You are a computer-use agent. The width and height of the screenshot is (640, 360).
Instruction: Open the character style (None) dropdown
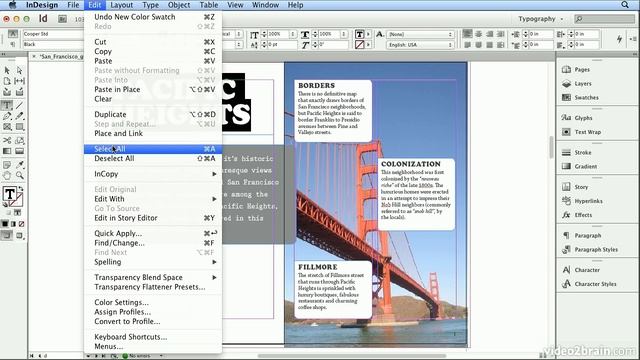tap(420, 34)
